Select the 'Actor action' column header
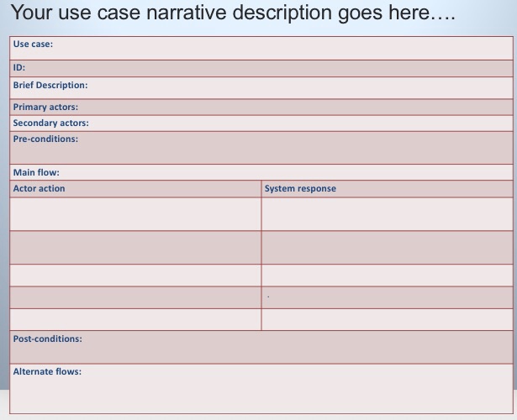This screenshot has height=420, width=517. point(135,189)
